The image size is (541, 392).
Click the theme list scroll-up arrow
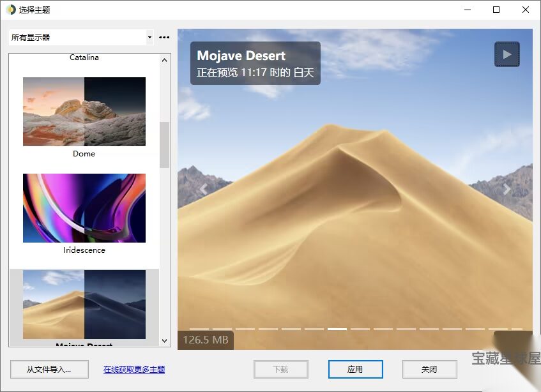point(165,61)
